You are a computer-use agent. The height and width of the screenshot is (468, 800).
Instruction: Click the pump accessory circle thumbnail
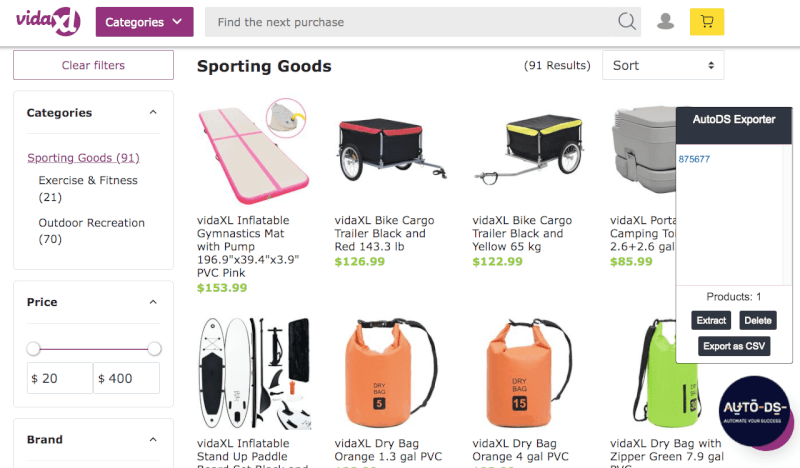(x=286, y=118)
